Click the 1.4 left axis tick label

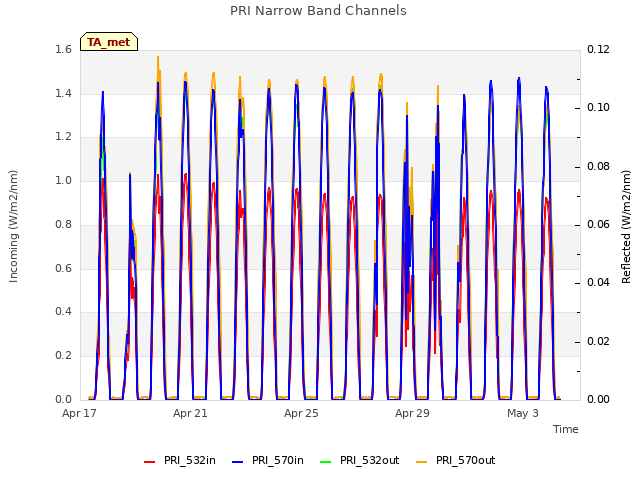[64, 93]
